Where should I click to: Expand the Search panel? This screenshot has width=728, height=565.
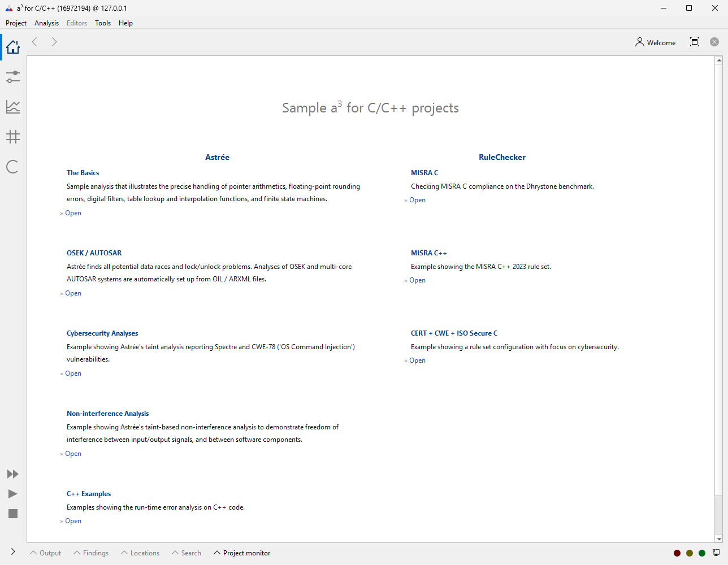tap(187, 553)
